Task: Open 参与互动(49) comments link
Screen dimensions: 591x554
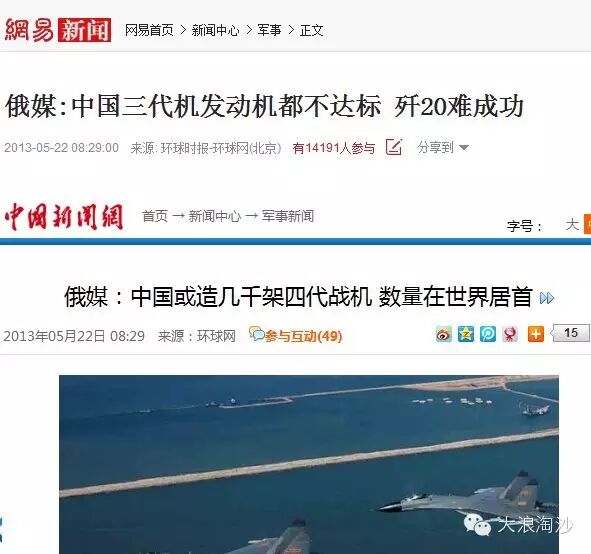Action: click(x=296, y=335)
